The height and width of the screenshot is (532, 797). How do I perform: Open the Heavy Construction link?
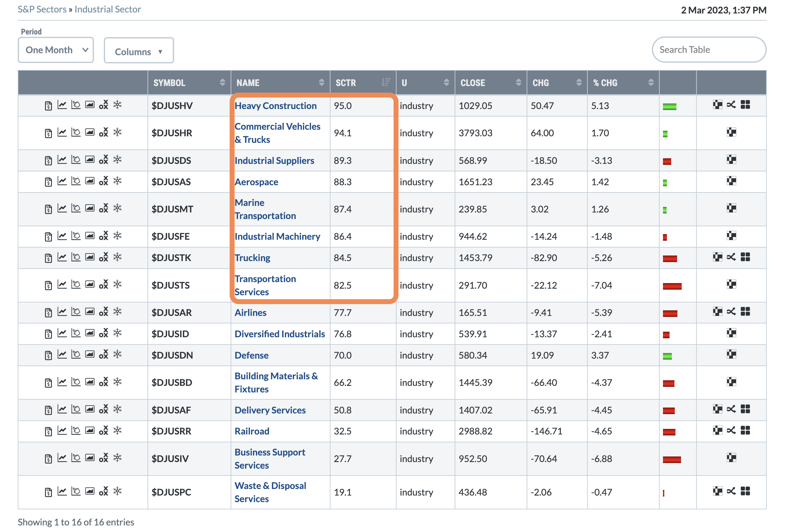click(x=275, y=106)
